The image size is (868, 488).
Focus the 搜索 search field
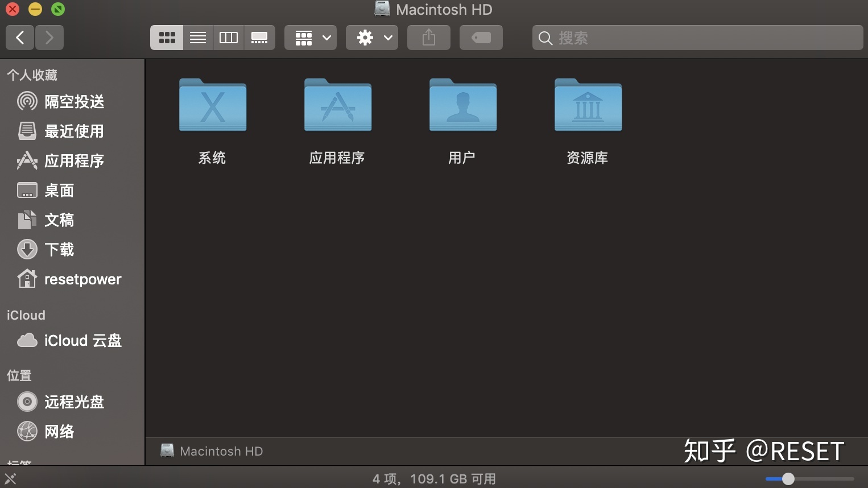coord(698,38)
